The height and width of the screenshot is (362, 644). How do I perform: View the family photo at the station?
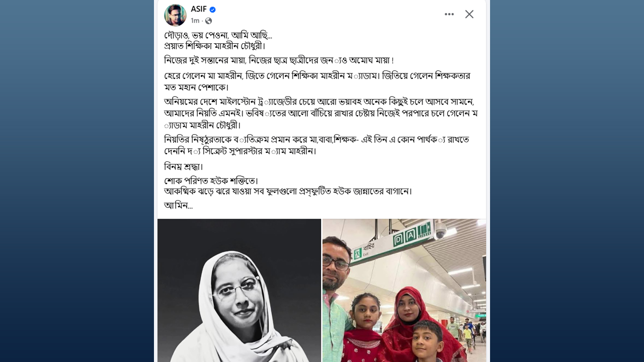[x=405, y=290]
